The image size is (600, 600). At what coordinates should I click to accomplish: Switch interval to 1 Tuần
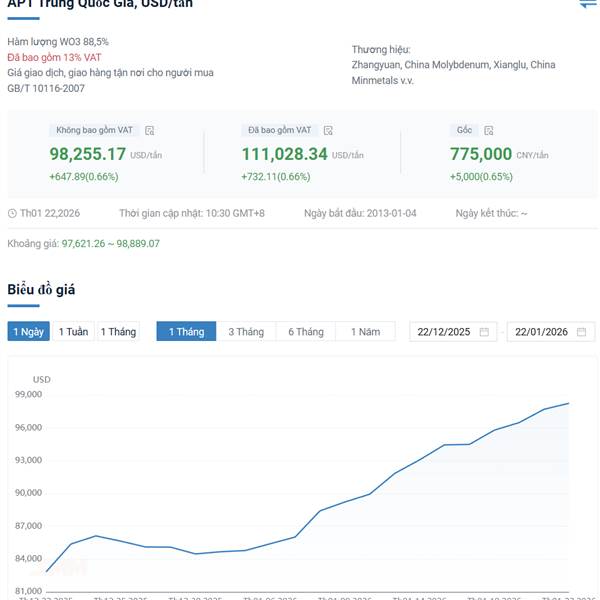[72, 332]
